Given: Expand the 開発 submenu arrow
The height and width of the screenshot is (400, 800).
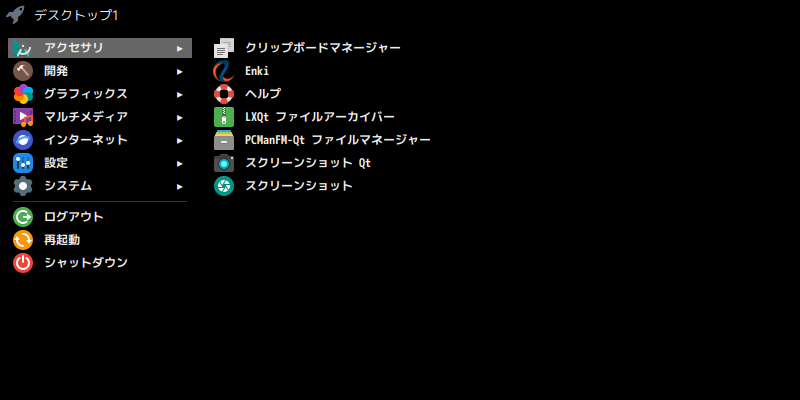Looking at the screenshot, I should point(180,72).
